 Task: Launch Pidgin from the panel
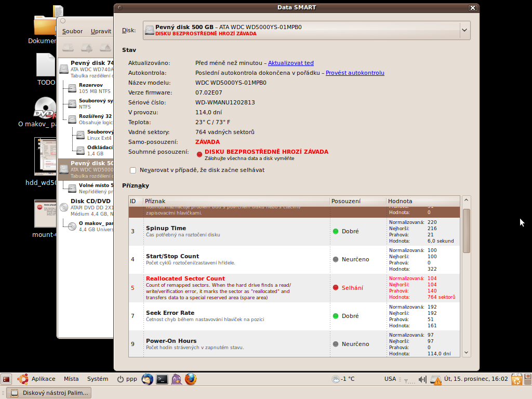tap(177, 379)
